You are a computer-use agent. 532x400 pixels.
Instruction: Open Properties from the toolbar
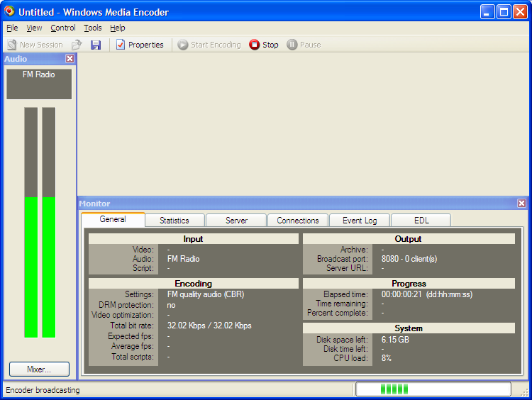pos(140,45)
